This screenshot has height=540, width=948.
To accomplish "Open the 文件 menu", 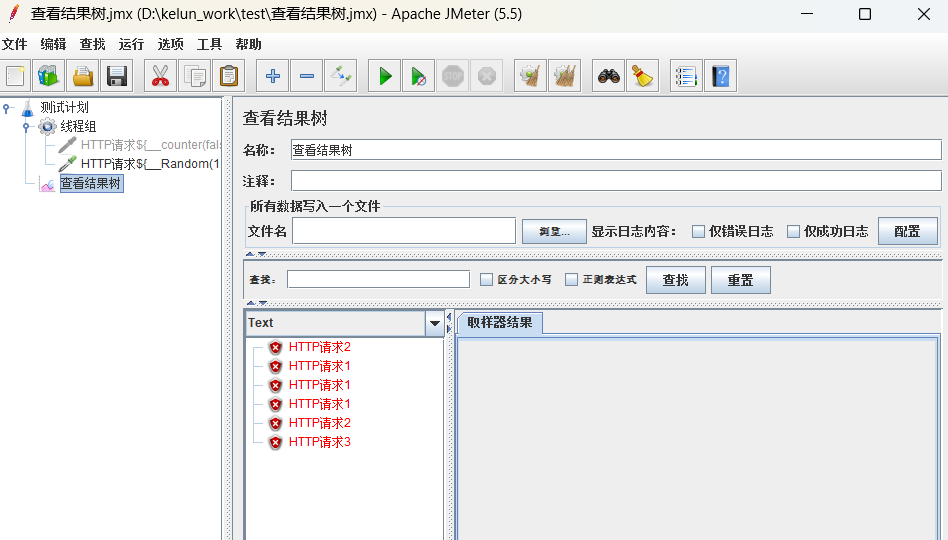I will 15,44.
